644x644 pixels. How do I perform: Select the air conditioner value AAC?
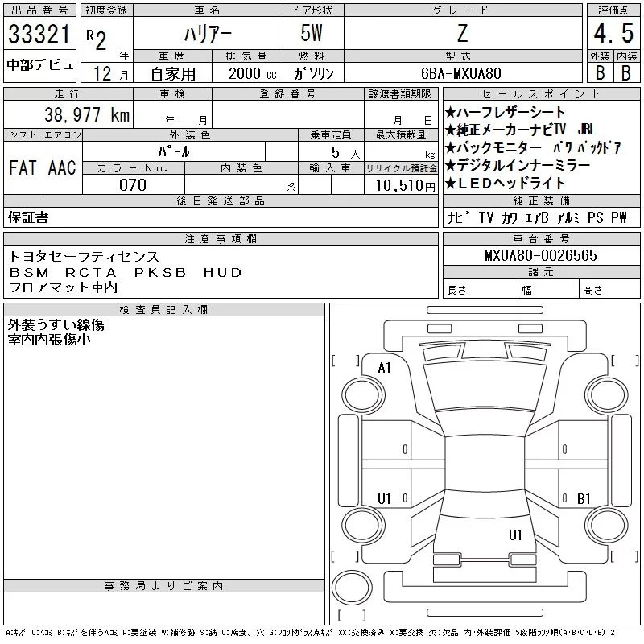[x=62, y=167]
